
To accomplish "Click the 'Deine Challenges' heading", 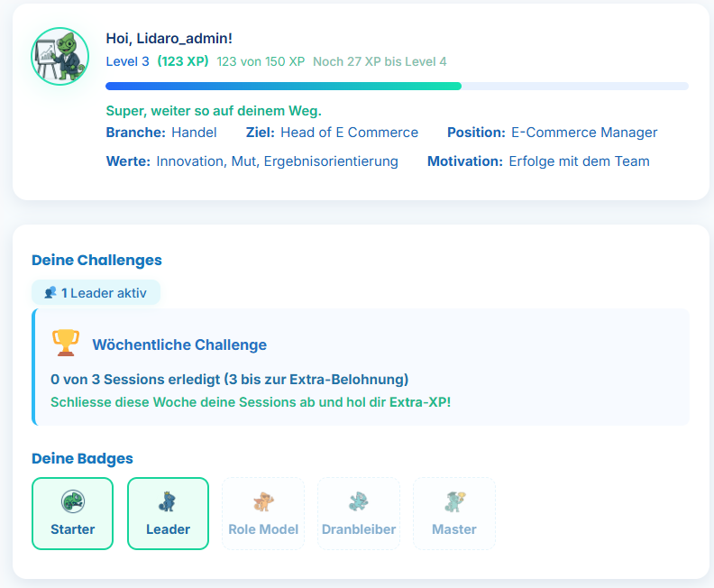I will 96,260.
